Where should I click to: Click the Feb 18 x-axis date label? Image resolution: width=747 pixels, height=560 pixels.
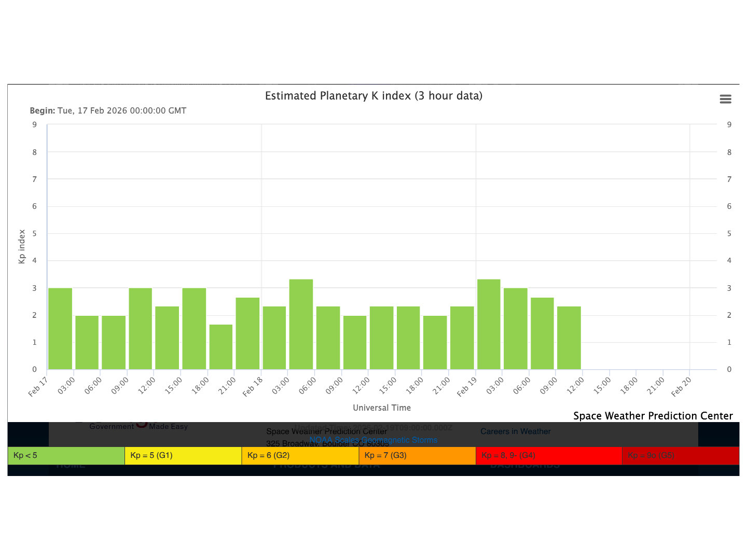253,387
